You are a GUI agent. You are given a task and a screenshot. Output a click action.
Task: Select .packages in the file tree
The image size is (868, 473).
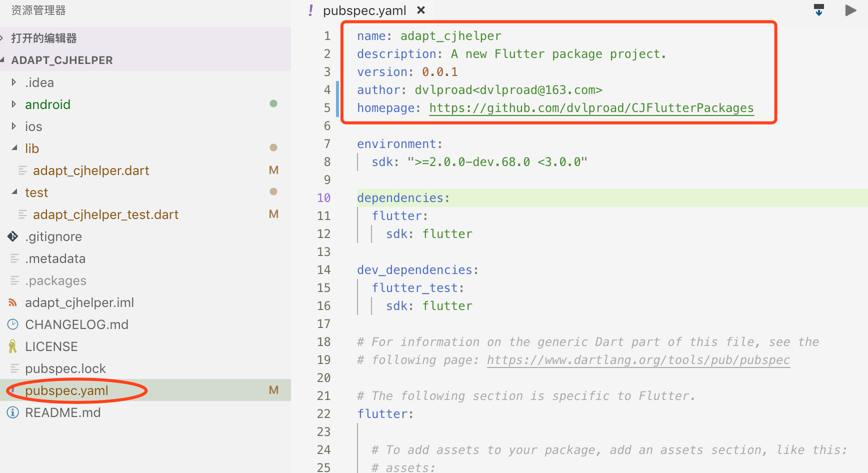click(x=55, y=280)
